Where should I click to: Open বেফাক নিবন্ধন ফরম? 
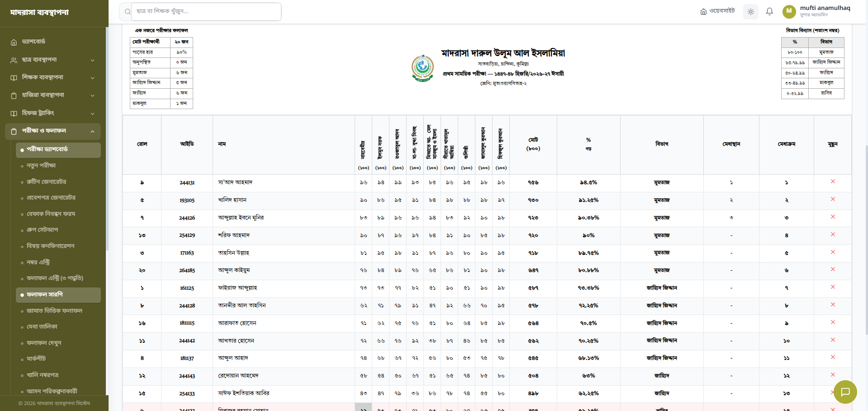pos(58,214)
